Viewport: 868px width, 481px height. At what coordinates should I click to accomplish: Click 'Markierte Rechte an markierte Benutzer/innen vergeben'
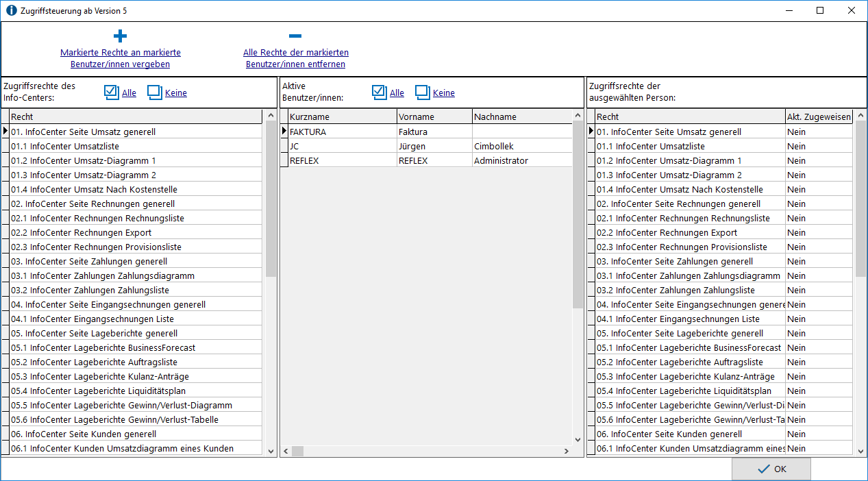pos(121,58)
